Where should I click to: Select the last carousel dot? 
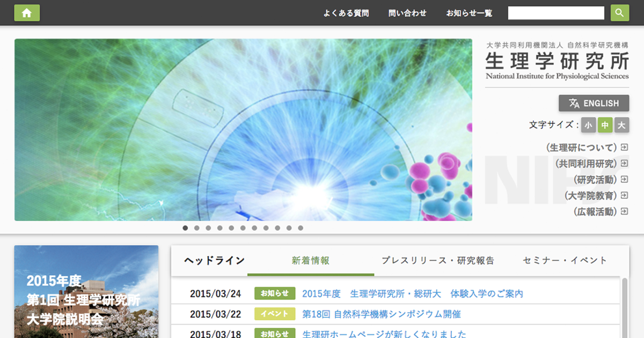pos(301,228)
